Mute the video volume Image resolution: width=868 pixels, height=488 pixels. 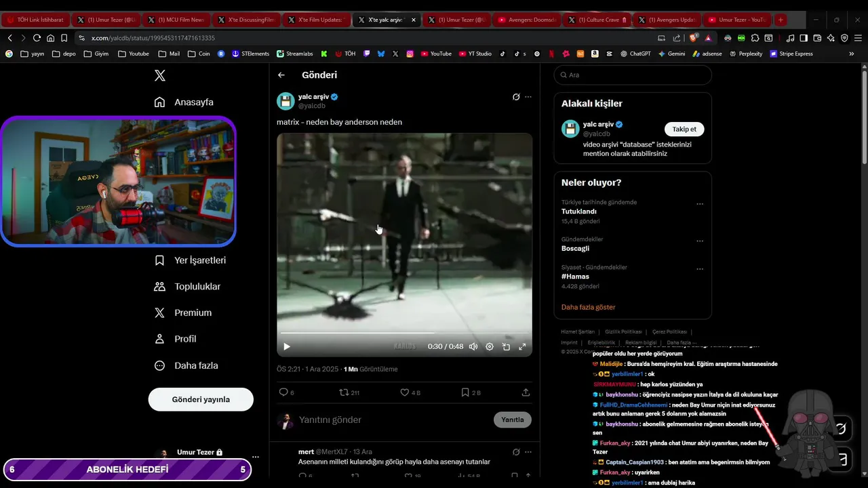click(x=473, y=346)
